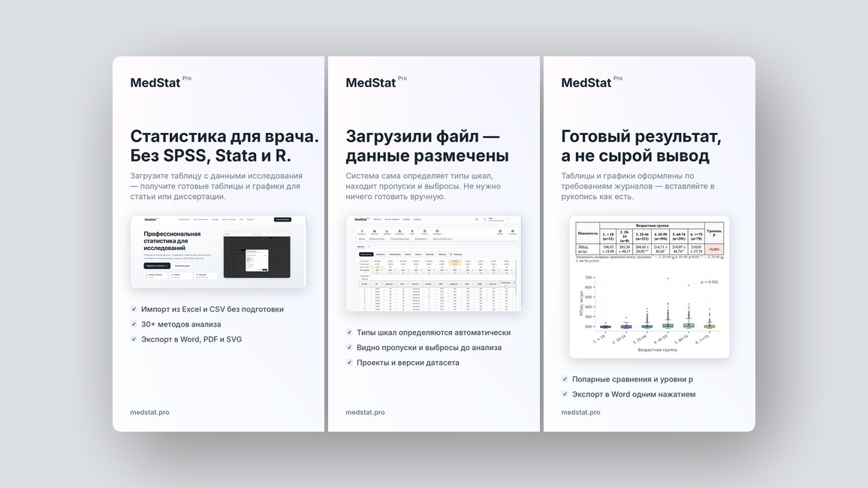Click checkmark beside "Попарные сравнения и уровни p"
Image resolution: width=868 pixels, height=488 pixels.
tap(565, 378)
